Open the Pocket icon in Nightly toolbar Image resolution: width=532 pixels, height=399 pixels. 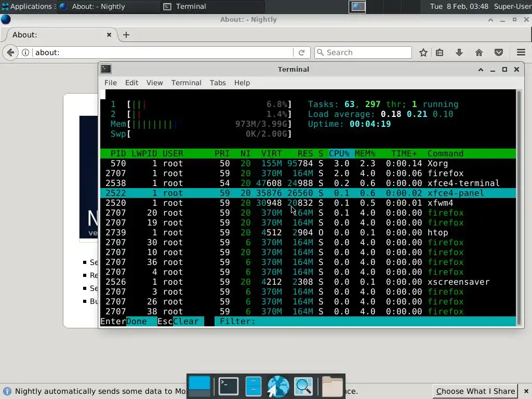click(498, 52)
